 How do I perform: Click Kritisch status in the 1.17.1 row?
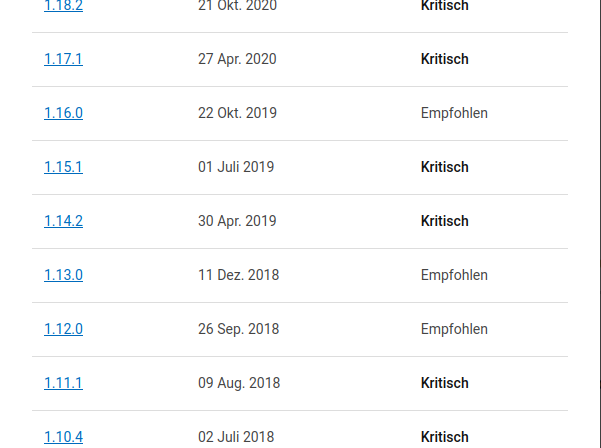445,59
